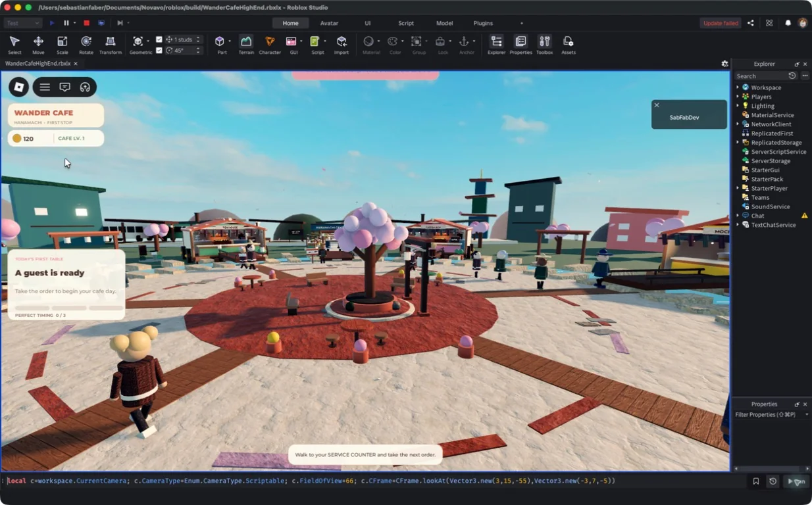The height and width of the screenshot is (505, 812).
Task: Stop the playtest with red square
Action: pos(87,23)
